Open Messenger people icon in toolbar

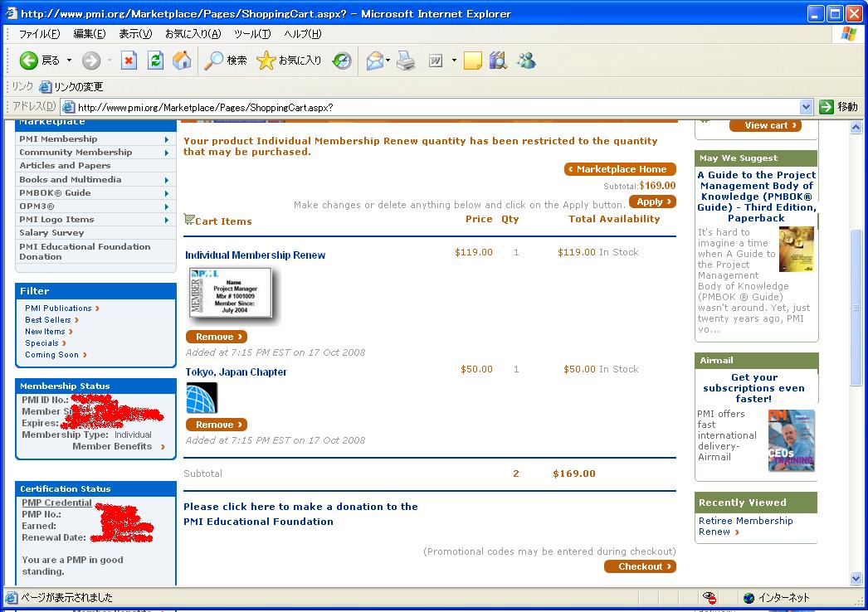(x=526, y=61)
